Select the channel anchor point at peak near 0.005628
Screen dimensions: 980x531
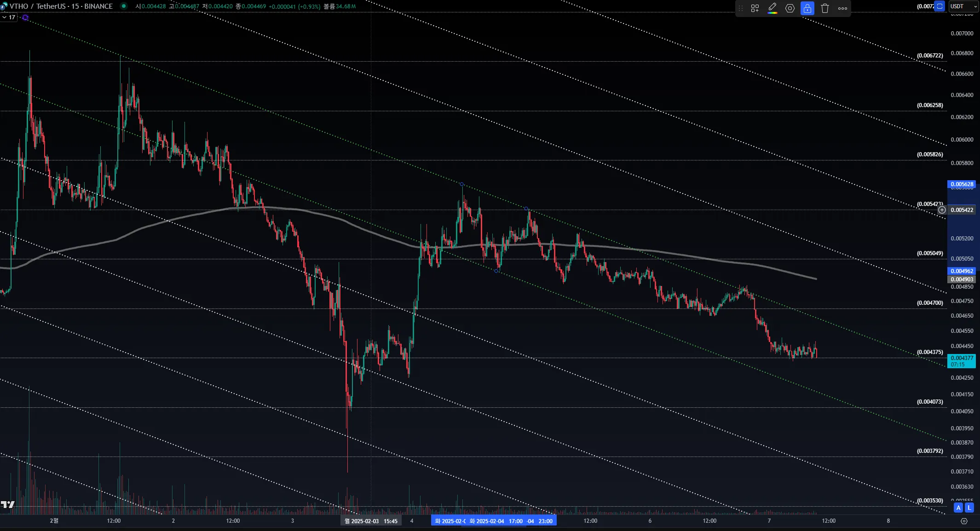(x=461, y=184)
